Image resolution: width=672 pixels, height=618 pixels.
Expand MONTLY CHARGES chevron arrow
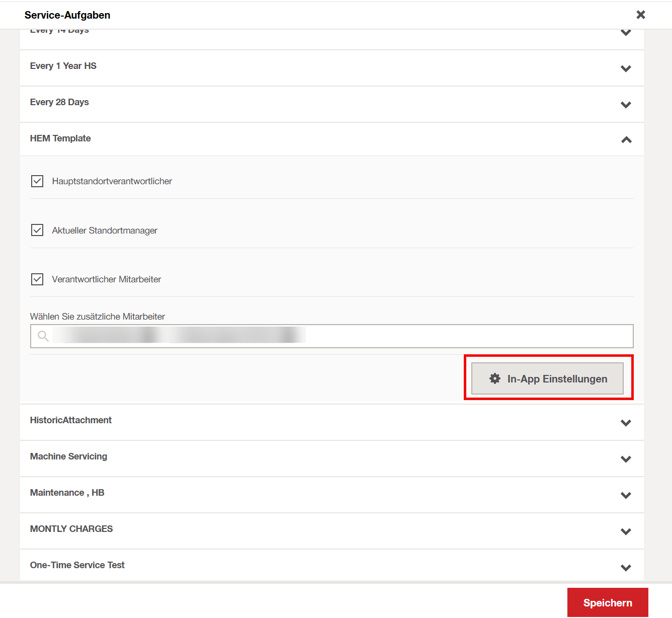tap(626, 531)
